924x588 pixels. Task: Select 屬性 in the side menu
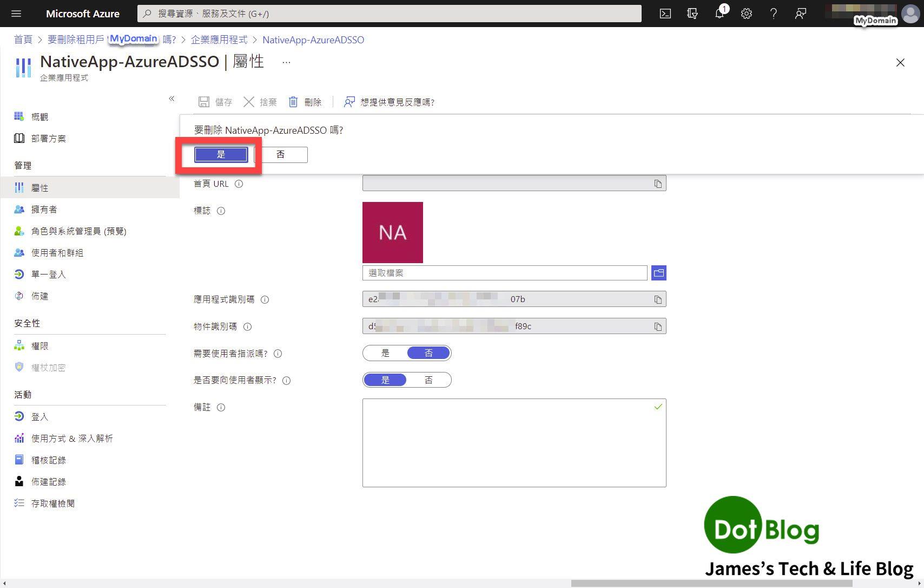[90, 187]
